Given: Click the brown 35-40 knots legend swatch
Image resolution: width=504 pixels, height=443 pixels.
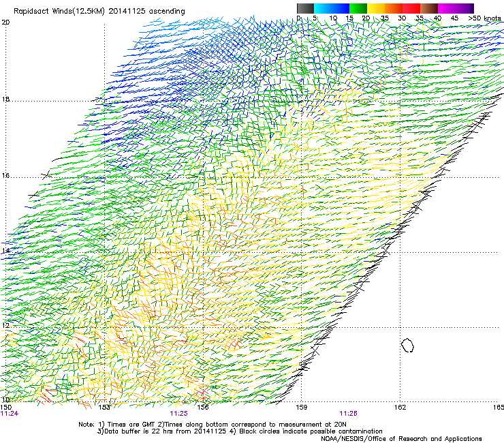Looking at the screenshot, I should coord(429,8).
